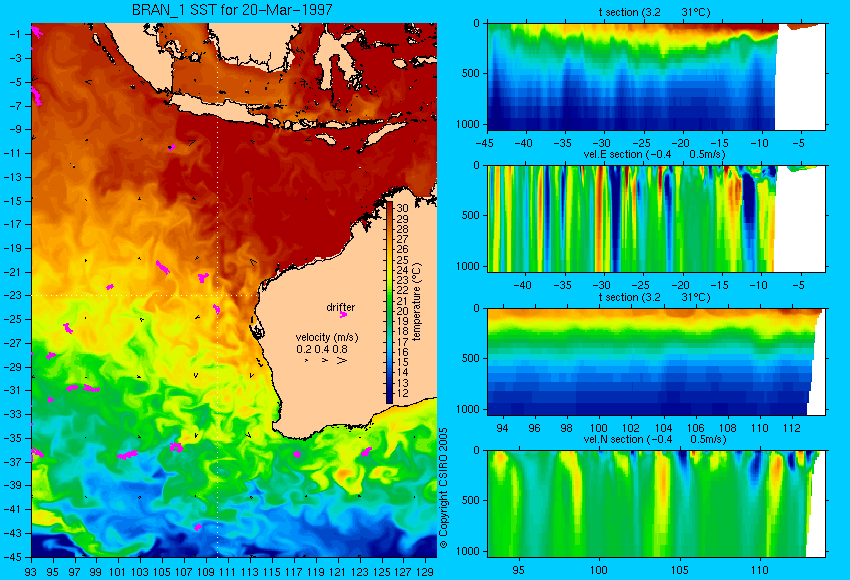Click 16 on the temperature color scale
This screenshot has width=850, height=580.
click(x=402, y=352)
